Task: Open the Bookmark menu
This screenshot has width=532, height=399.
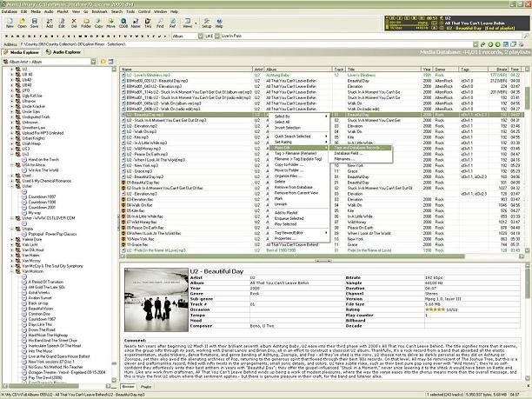Action: click(99, 11)
